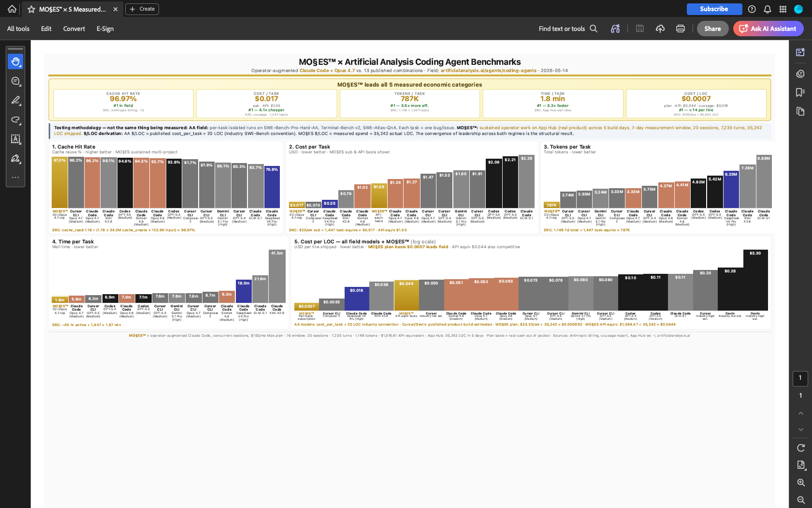Image resolution: width=812 pixels, height=508 pixels.
Task: Open the AI Assistant panel icon in right rail
Action: point(800,52)
